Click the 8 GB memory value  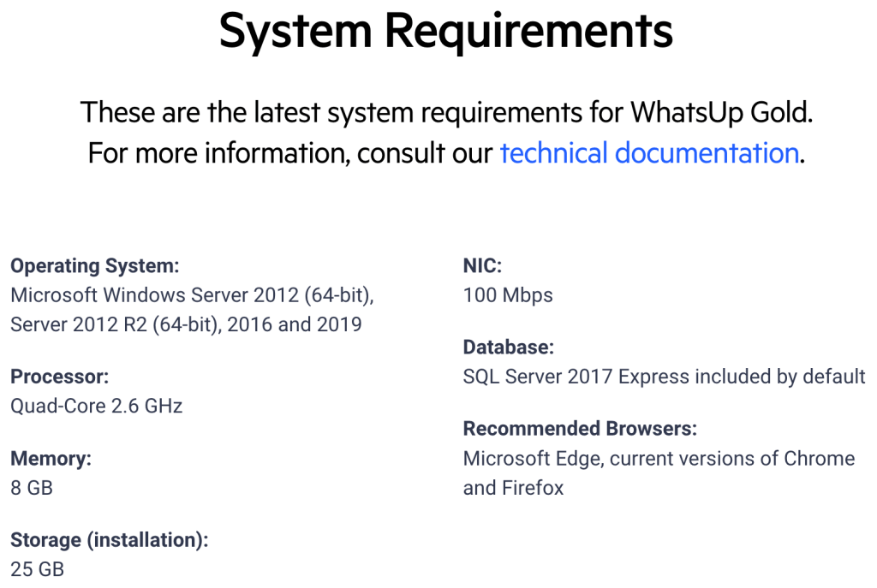click(x=32, y=488)
